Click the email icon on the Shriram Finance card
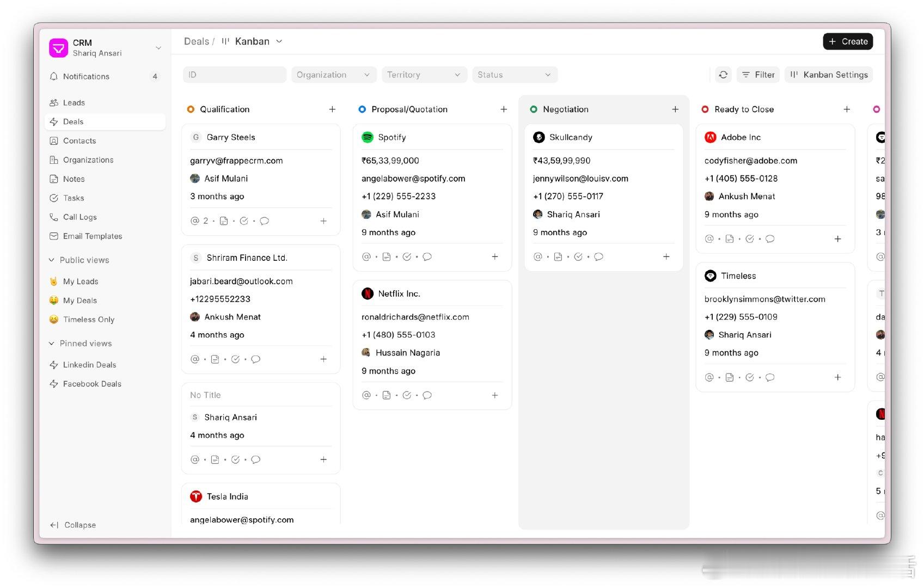Image resolution: width=924 pixels, height=588 pixels. coord(195,359)
